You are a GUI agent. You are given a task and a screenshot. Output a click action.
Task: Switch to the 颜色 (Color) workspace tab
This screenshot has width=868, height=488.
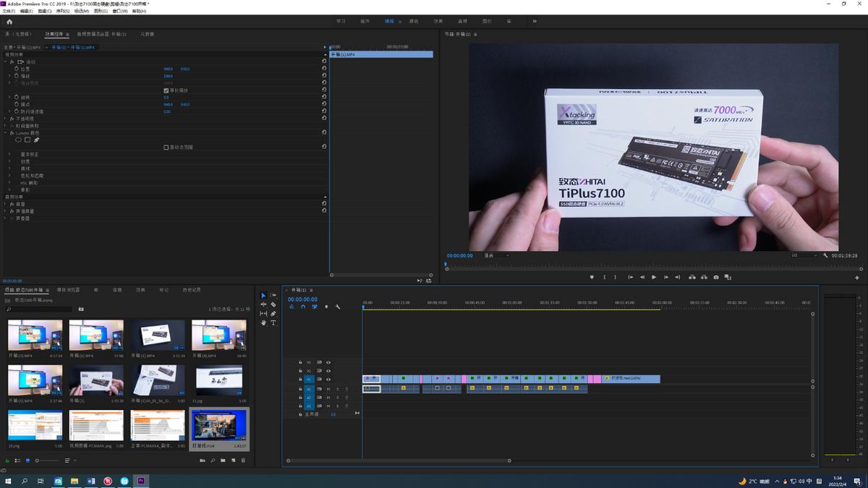pos(414,22)
